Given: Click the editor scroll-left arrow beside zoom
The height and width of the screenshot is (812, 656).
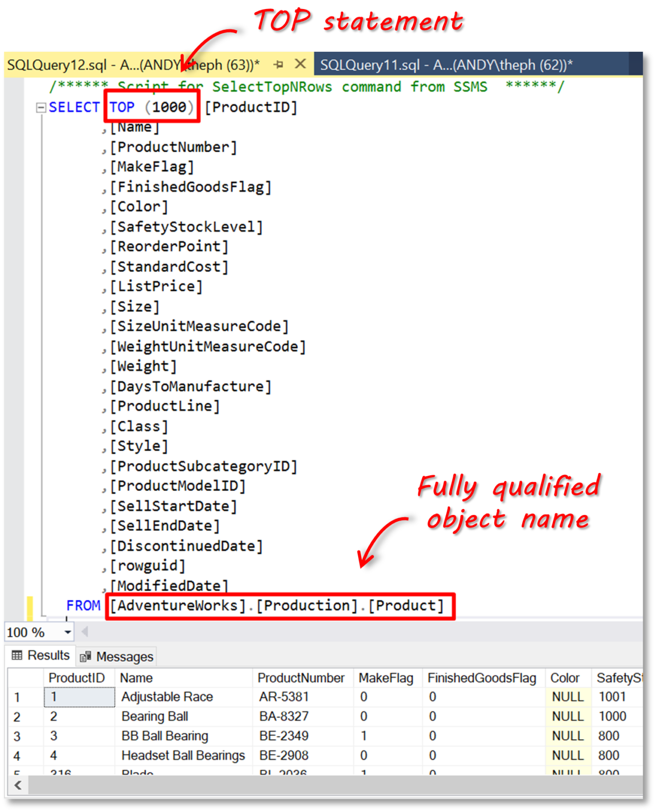Looking at the screenshot, I should point(85,632).
